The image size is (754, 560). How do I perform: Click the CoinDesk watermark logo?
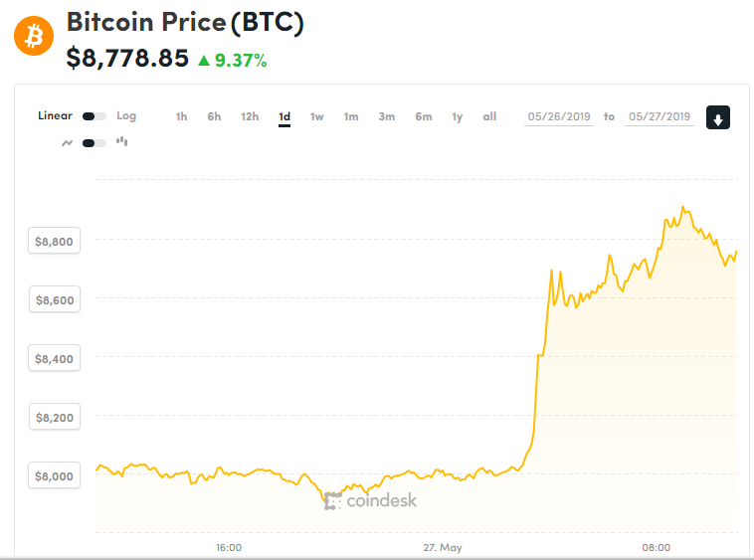(370, 500)
